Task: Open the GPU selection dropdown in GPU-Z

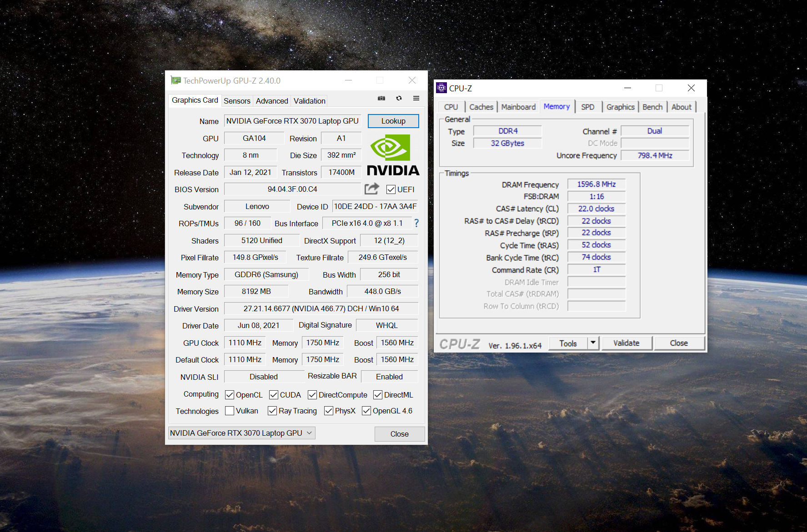Action: pyautogui.click(x=241, y=433)
